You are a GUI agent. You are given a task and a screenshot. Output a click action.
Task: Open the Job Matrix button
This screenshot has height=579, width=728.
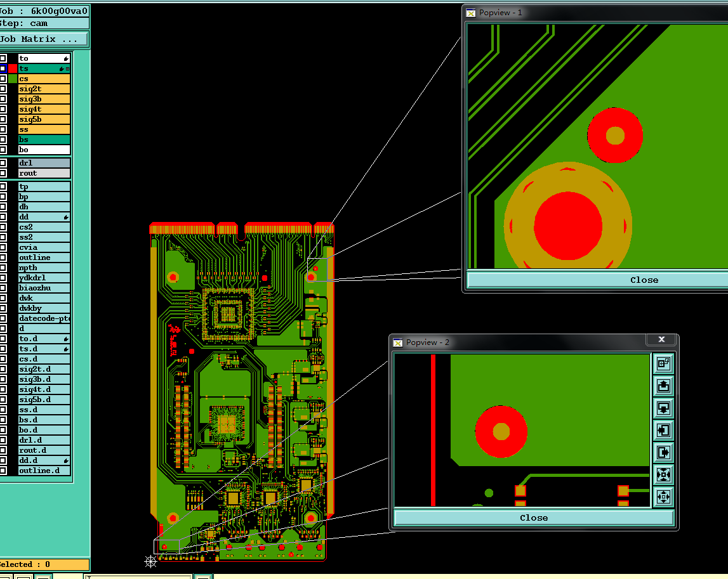[43, 39]
